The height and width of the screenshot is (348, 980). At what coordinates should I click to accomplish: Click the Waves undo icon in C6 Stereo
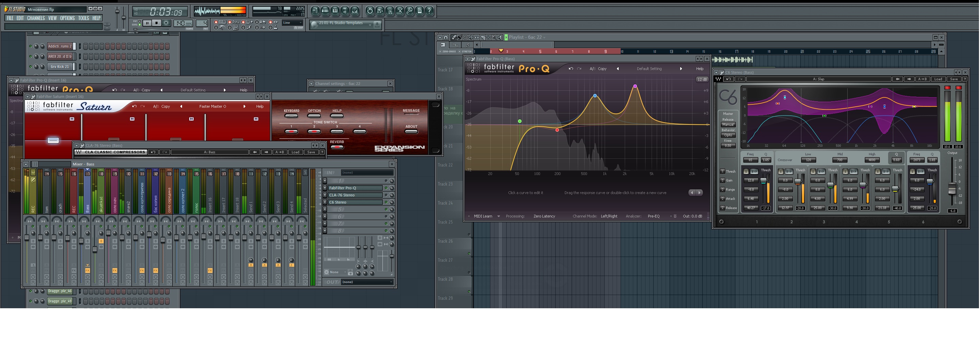728,79
